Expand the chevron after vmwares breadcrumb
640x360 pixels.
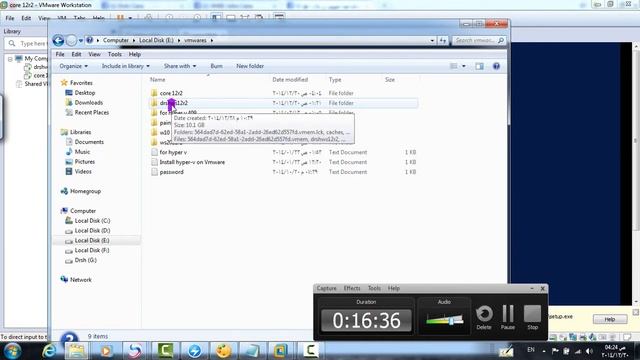click(212, 40)
